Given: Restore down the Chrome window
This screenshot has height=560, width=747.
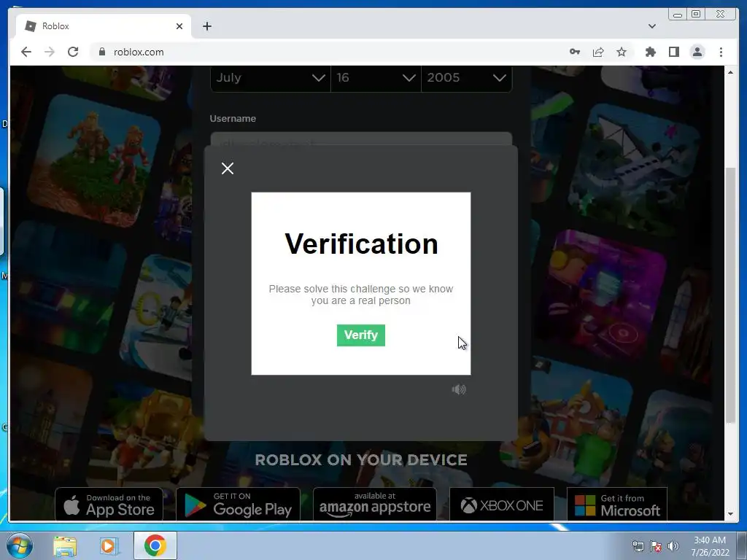Looking at the screenshot, I should click(696, 15).
